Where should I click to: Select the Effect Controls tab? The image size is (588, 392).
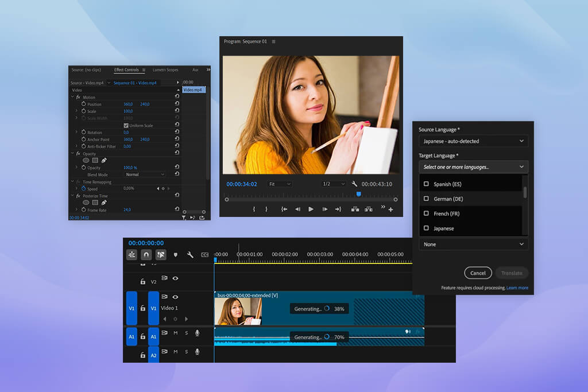coord(126,70)
